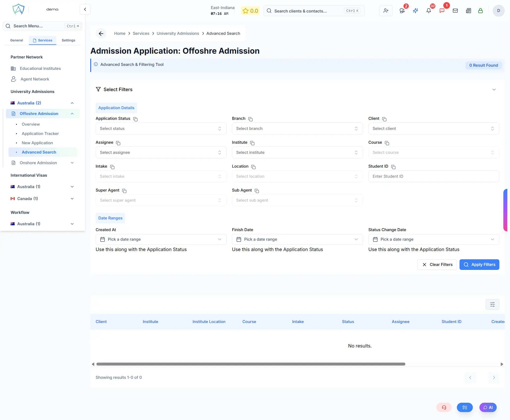Click the sparkle AI icon in header
510x420 pixels.
pyautogui.click(x=416, y=11)
